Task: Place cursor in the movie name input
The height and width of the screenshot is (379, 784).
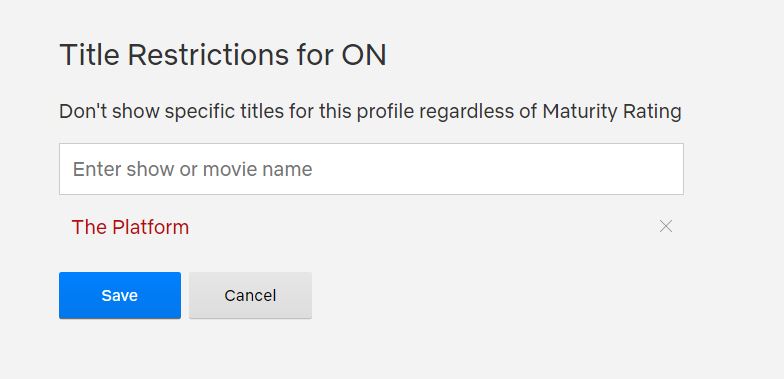Action: click(371, 169)
